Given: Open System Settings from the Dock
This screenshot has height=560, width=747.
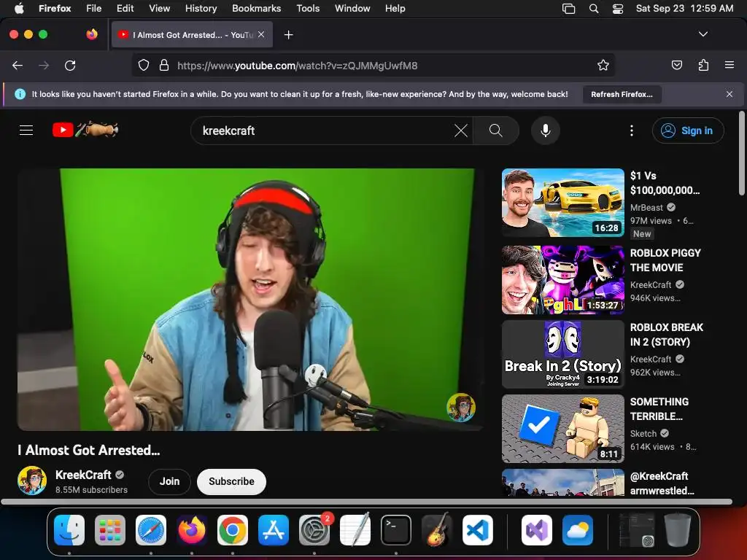Looking at the screenshot, I should [x=314, y=530].
